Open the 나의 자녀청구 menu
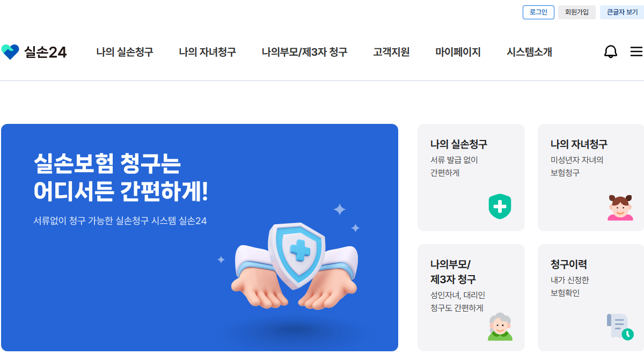 click(207, 52)
